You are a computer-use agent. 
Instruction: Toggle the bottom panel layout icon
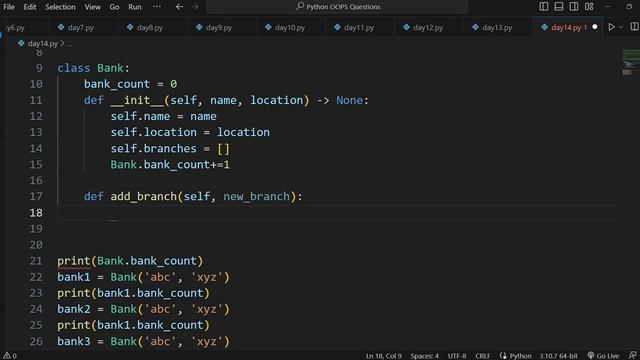coord(559,7)
